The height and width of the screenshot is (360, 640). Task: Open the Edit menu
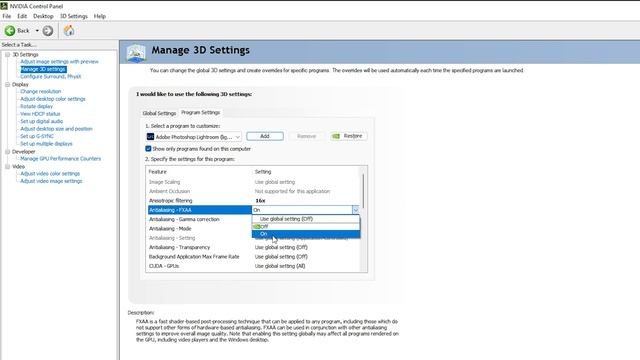pos(22,16)
